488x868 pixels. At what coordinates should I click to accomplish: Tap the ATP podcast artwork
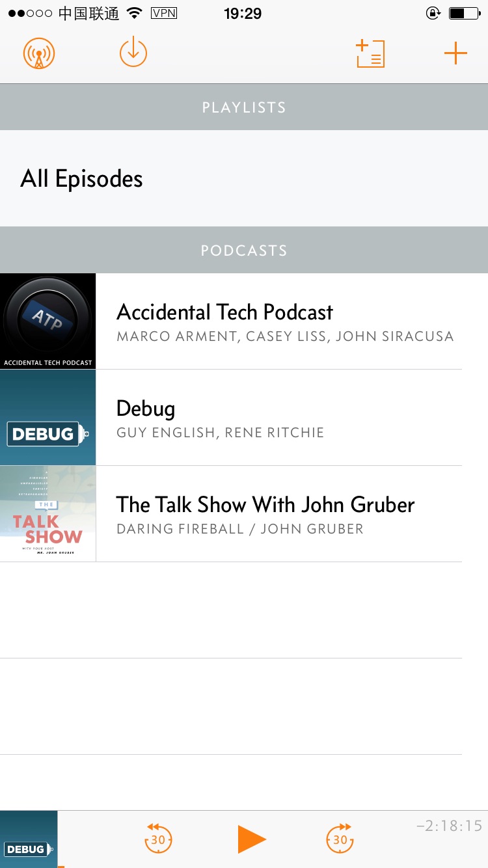coord(48,321)
